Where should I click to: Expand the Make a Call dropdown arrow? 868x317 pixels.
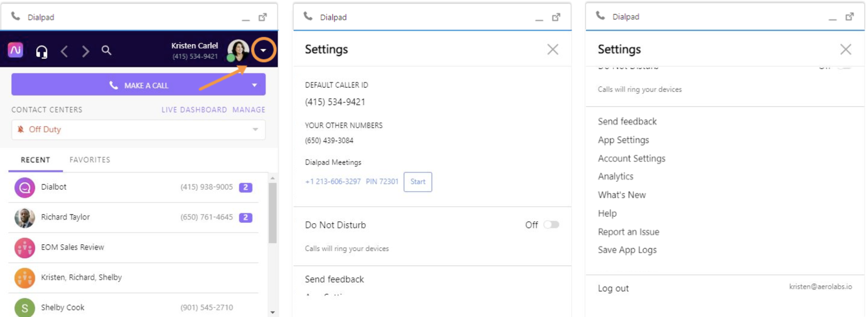click(254, 85)
